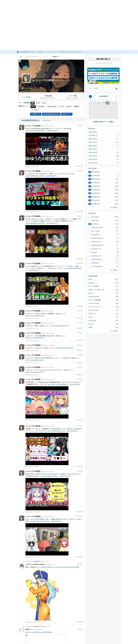138x644 pixels.
Task: Open the フワワだけ選んでズルい thumbnail
Action: click(47, 402)
